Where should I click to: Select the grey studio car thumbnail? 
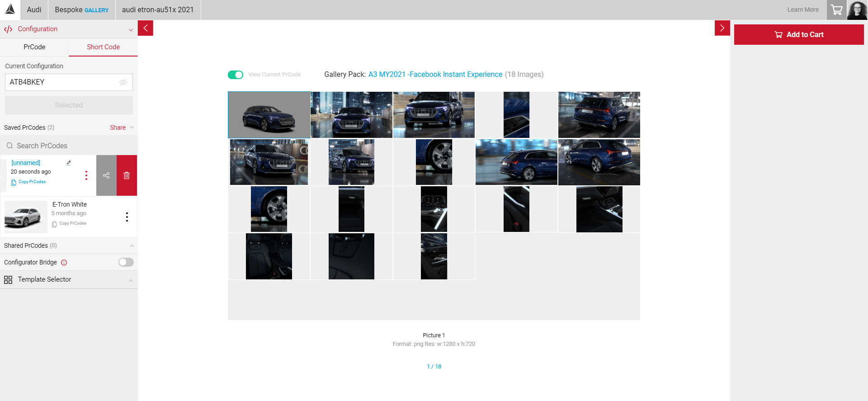pos(269,115)
